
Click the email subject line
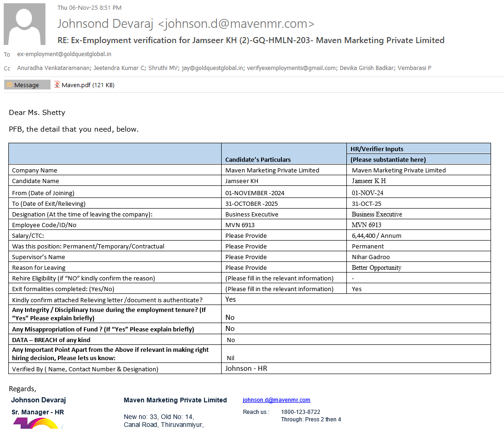251,40
